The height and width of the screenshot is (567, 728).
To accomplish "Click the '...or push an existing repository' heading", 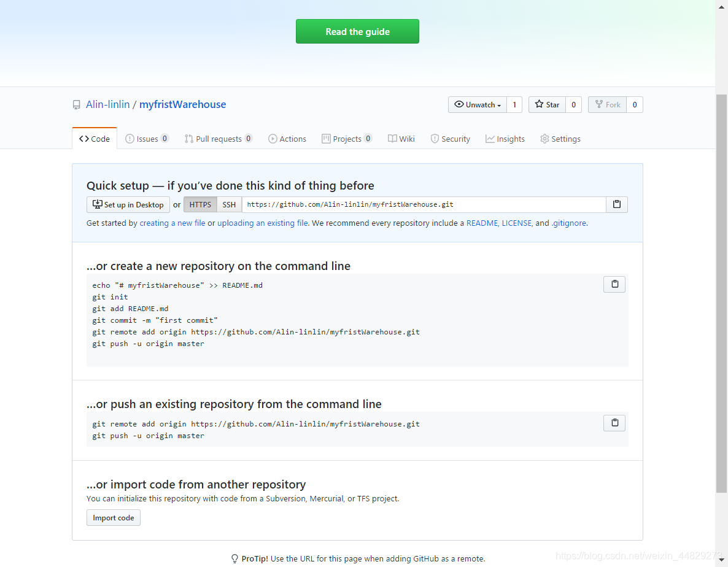I will coord(234,404).
